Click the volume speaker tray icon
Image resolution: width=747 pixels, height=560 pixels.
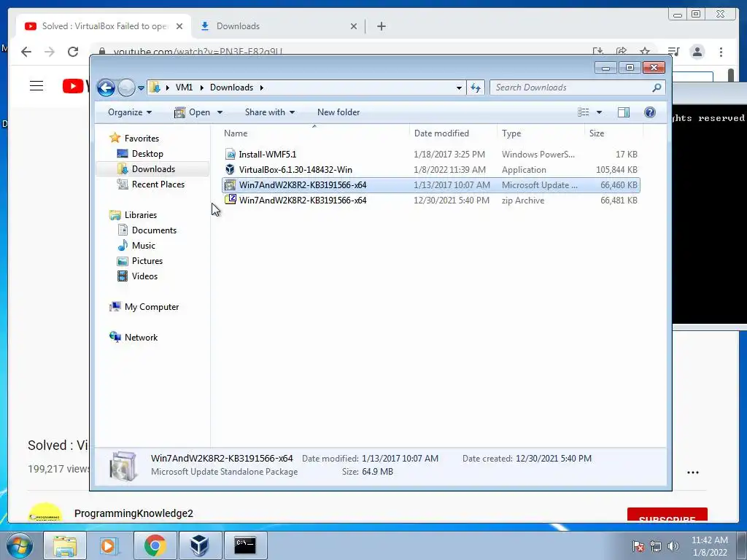pos(673,547)
